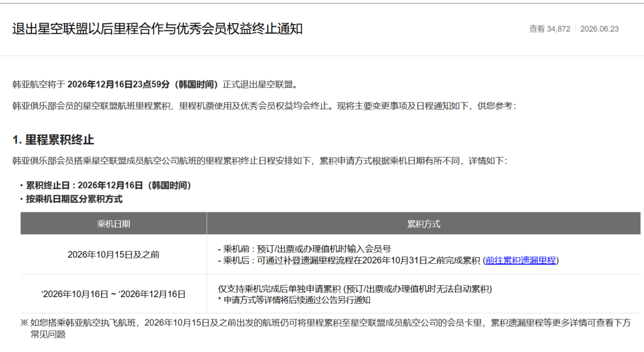This screenshot has width=644, height=352.
Task: Click the footnote starting ※ 如您搭乘韩亚航空执飞航班
Action: click(x=326, y=328)
